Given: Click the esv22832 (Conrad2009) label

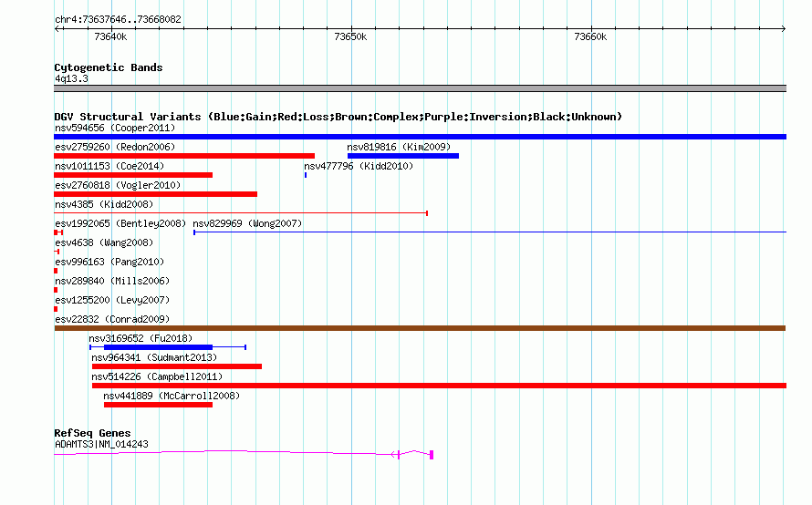Looking at the screenshot, I should tap(112, 319).
